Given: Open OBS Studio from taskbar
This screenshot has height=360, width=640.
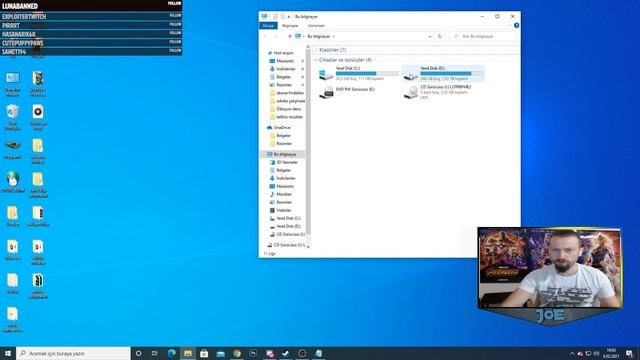Looking at the screenshot, I should click(x=302, y=353).
